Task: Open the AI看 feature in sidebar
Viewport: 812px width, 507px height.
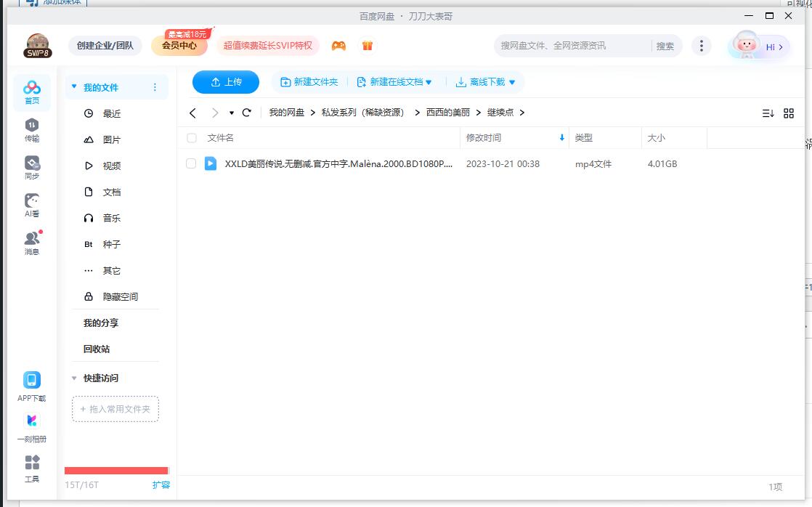Action: coord(31,204)
